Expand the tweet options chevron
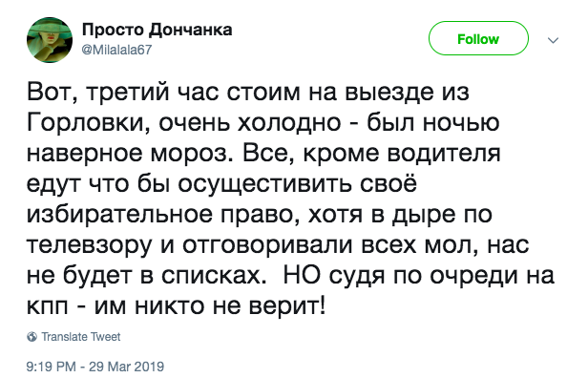 pyautogui.click(x=553, y=40)
